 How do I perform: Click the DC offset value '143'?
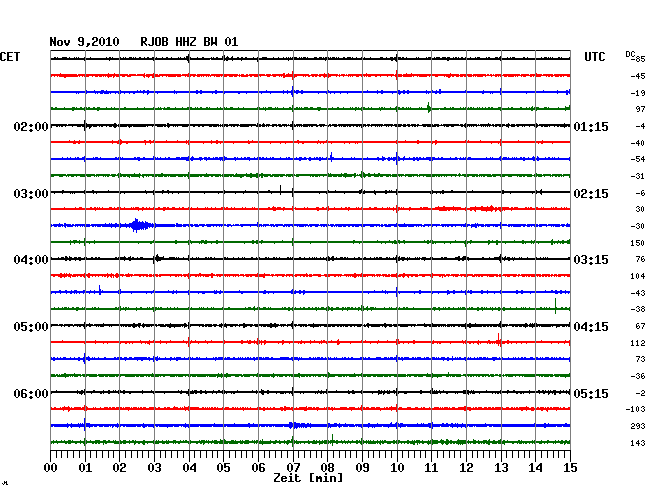coord(638,443)
